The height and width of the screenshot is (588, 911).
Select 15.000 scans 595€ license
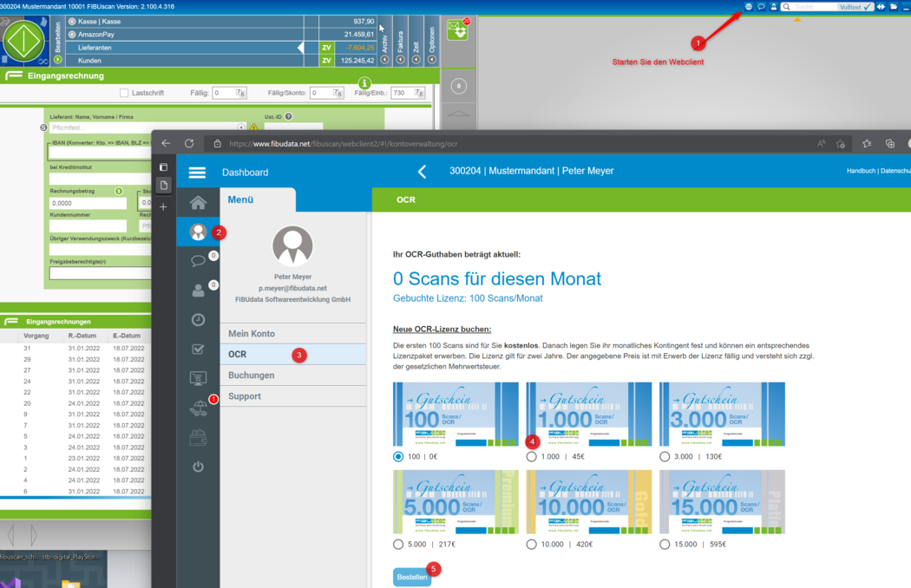pyautogui.click(x=665, y=545)
